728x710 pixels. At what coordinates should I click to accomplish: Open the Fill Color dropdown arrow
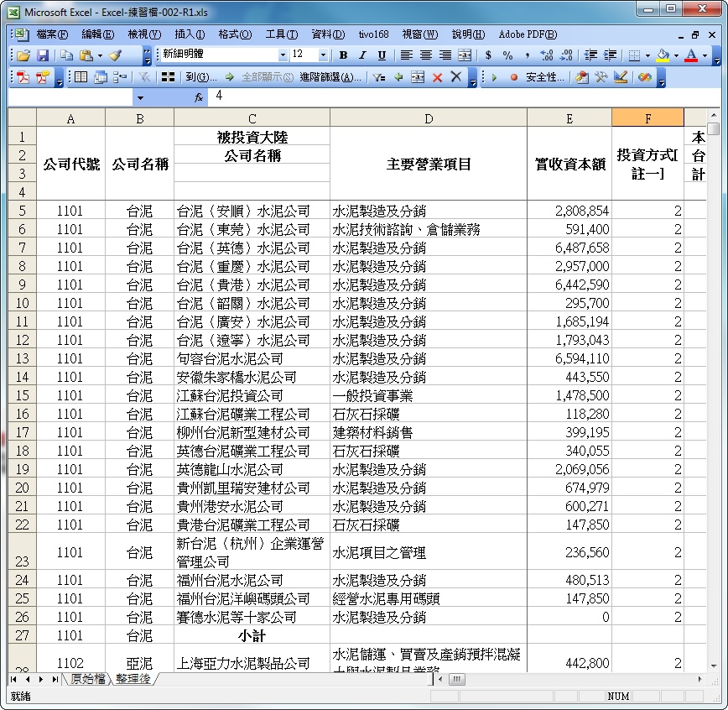(x=676, y=55)
